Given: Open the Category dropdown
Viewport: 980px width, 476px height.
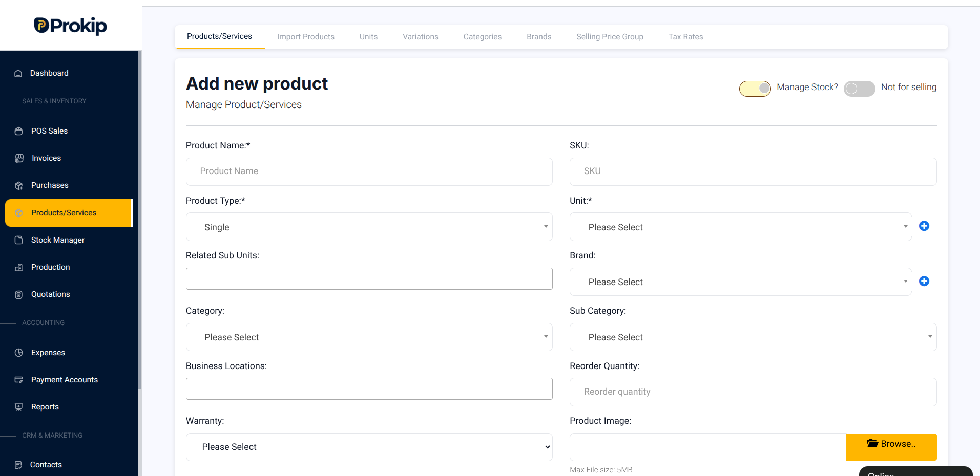Looking at the screenshot, I should pos(369,337).
